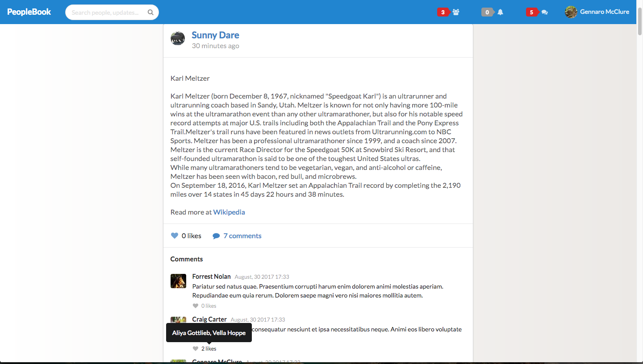
Task: Click Forrest Nolan's comment date August, 30 2017 17:33
Action: point(262,277)
